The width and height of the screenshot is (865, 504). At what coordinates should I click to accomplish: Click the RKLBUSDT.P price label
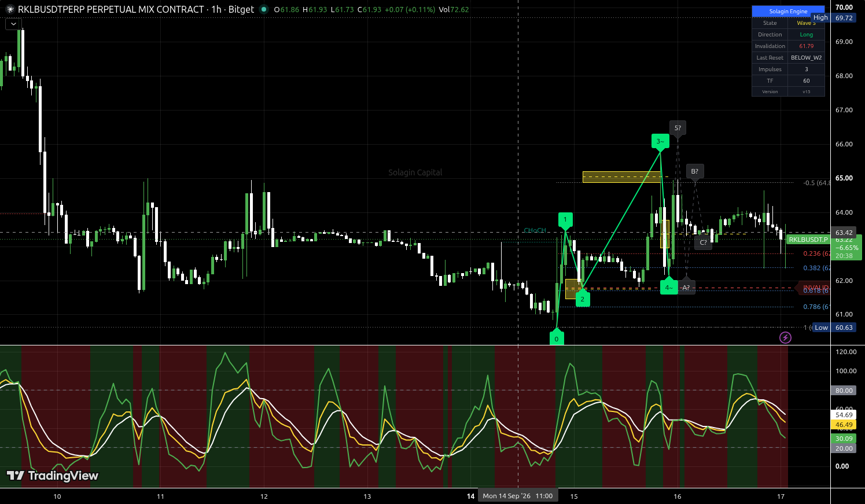(x=808, y=240)
